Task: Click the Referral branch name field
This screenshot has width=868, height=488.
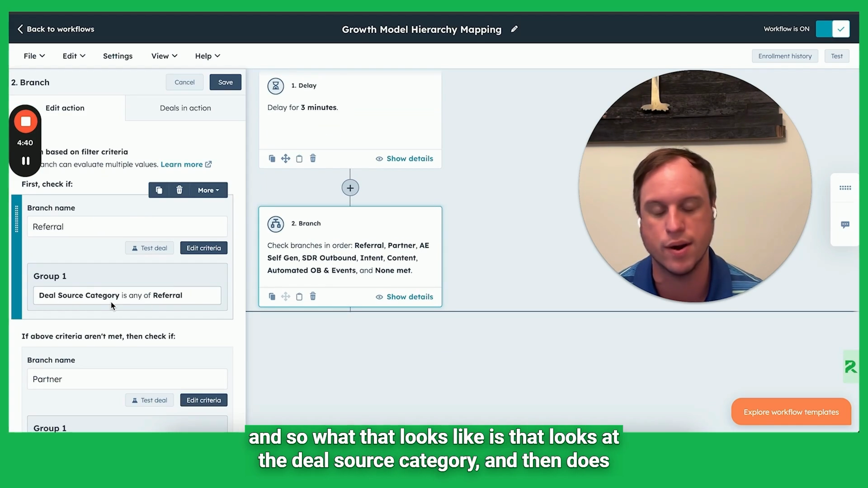Action: 127,227
